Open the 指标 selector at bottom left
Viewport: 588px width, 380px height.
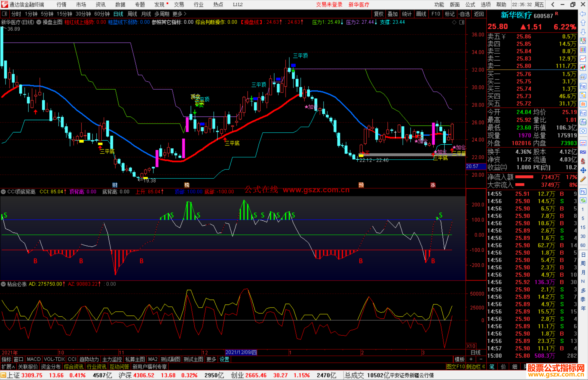coord(6,359)
